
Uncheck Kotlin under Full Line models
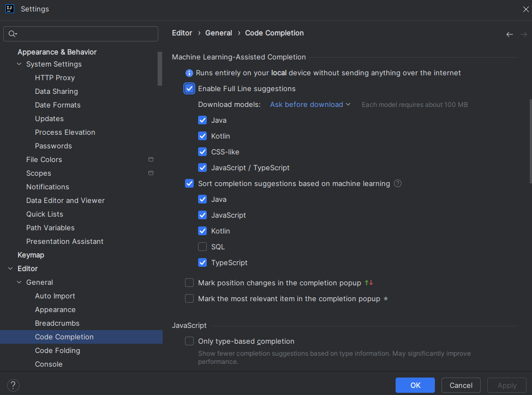click(x=202, y=136)
